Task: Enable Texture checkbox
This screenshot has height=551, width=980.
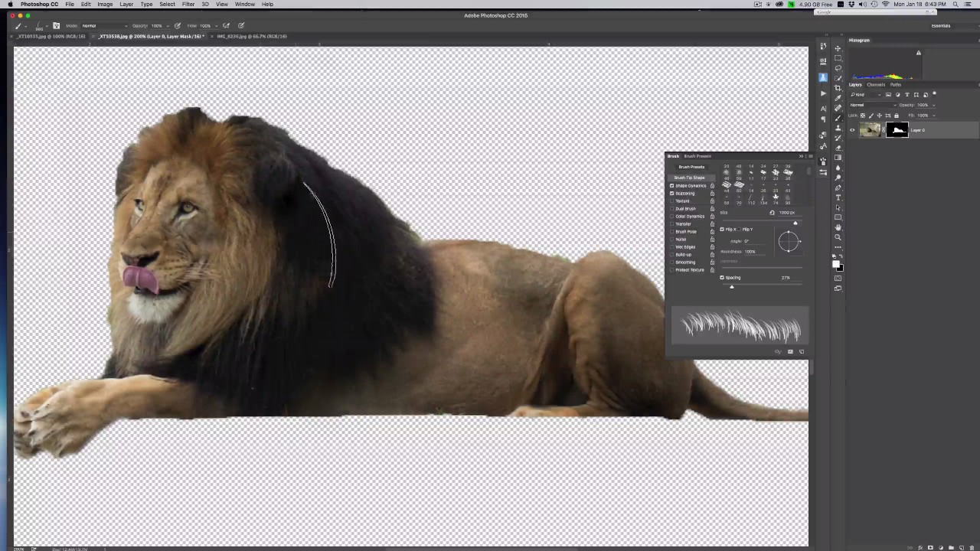Action: tap(672, 201)
